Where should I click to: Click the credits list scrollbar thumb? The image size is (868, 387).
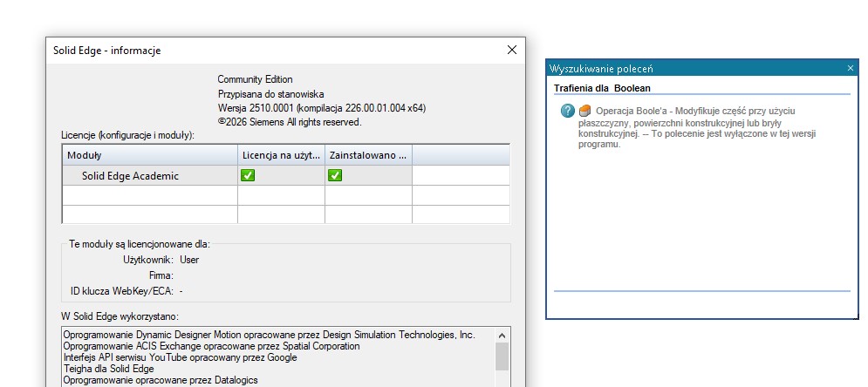(x=502, y=356)
